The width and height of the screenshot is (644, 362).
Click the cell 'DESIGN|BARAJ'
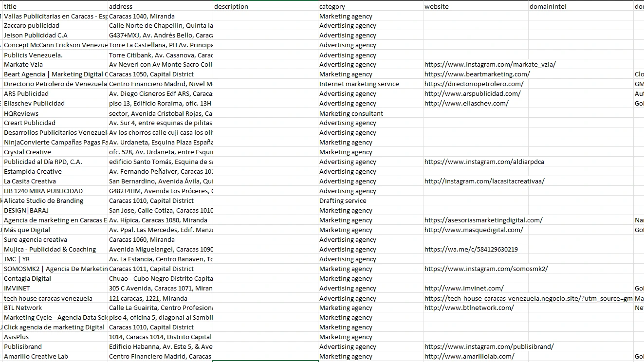[x=55, y=211]
